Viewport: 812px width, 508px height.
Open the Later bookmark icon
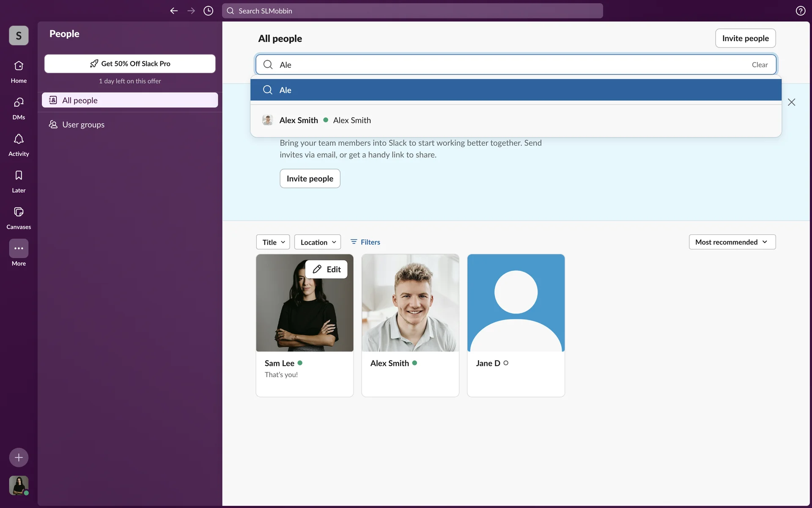click(x=19, y=176)
